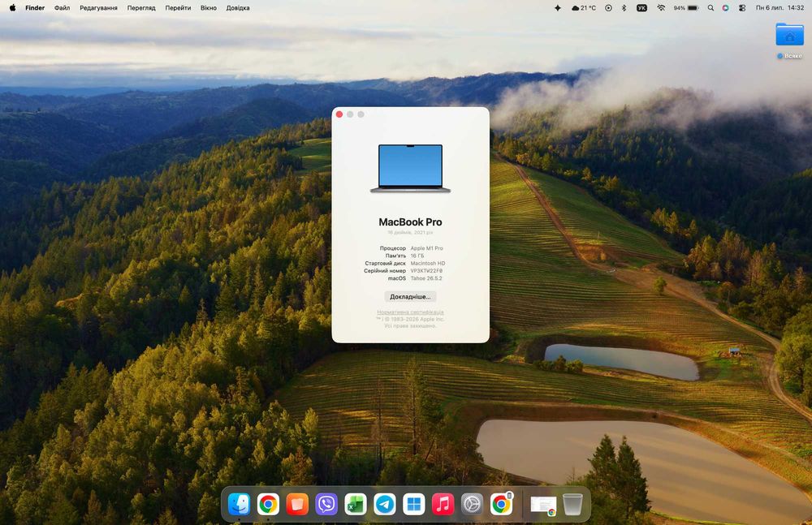
Task: Click the sparkle icon in menu bar
Action: point(558,8)
